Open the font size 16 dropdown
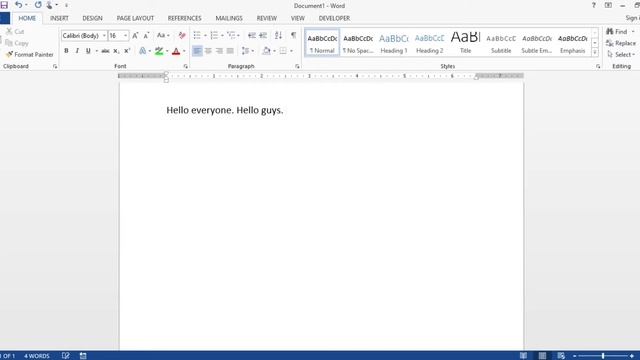The image size is (640, 360). [125, 36]
